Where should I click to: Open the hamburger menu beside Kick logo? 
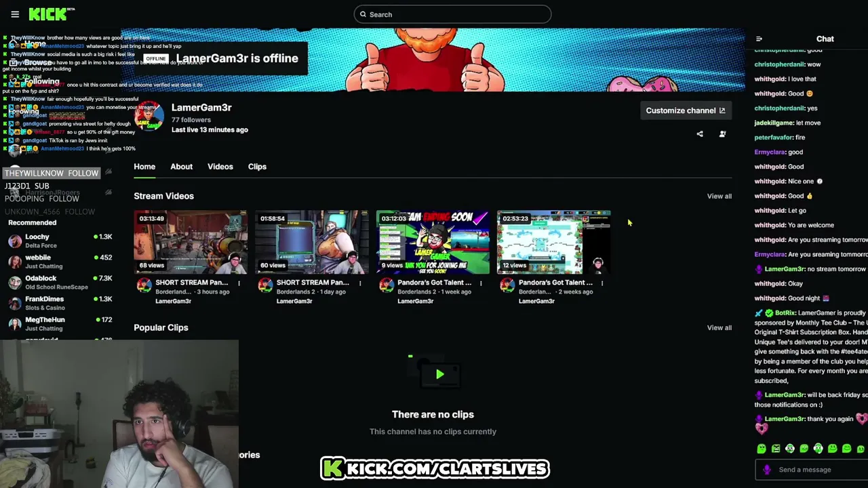pos(15,14)
